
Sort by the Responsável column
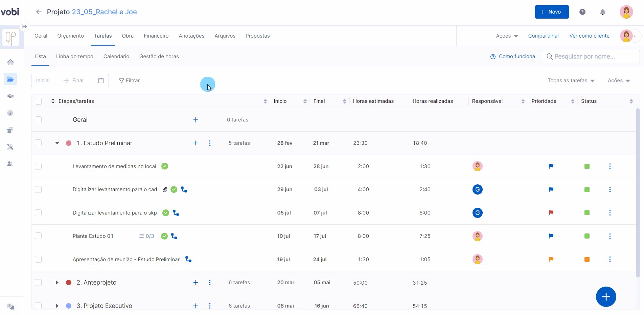tap(523, 101)
